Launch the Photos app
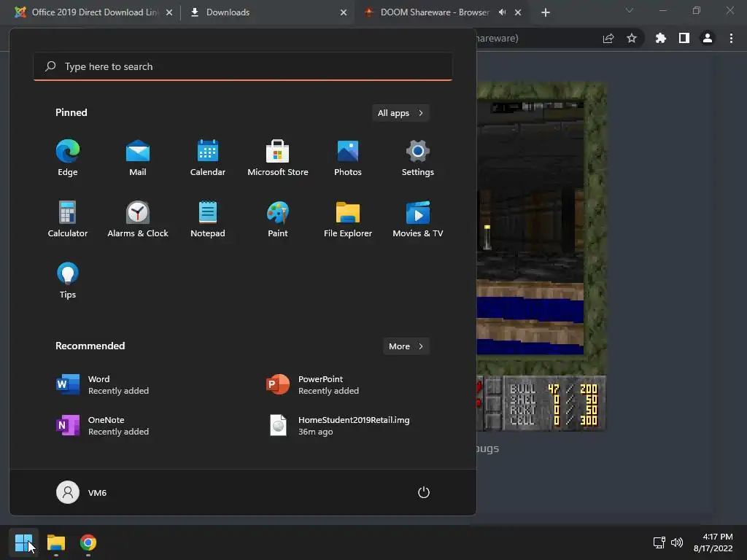The width and height of the screenshot is (747, 560). (x=348, y=158)
